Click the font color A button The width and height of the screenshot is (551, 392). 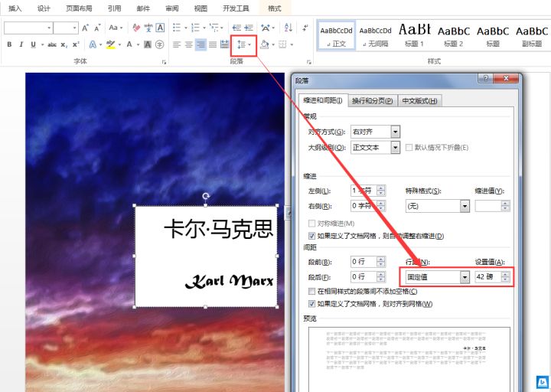[x=129, y=44]
